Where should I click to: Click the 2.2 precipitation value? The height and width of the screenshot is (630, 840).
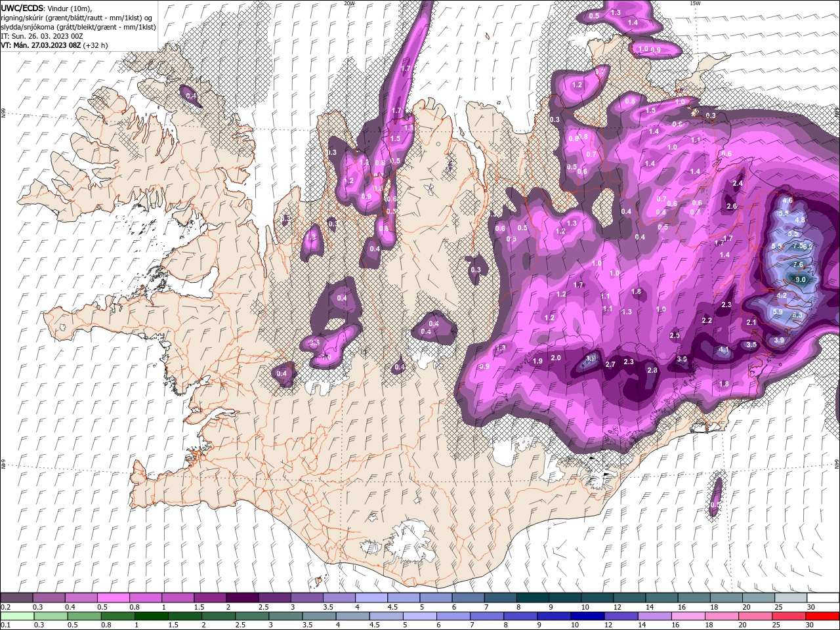coord(707,320)
